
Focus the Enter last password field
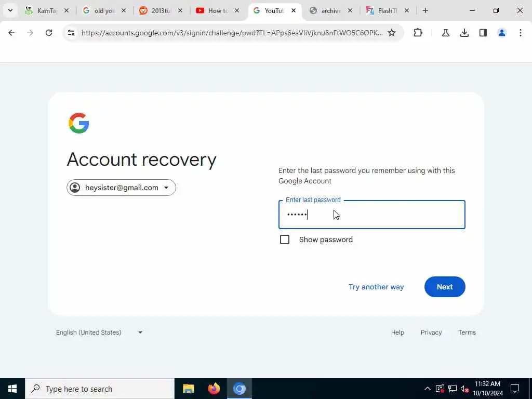[x=371, y=215]
